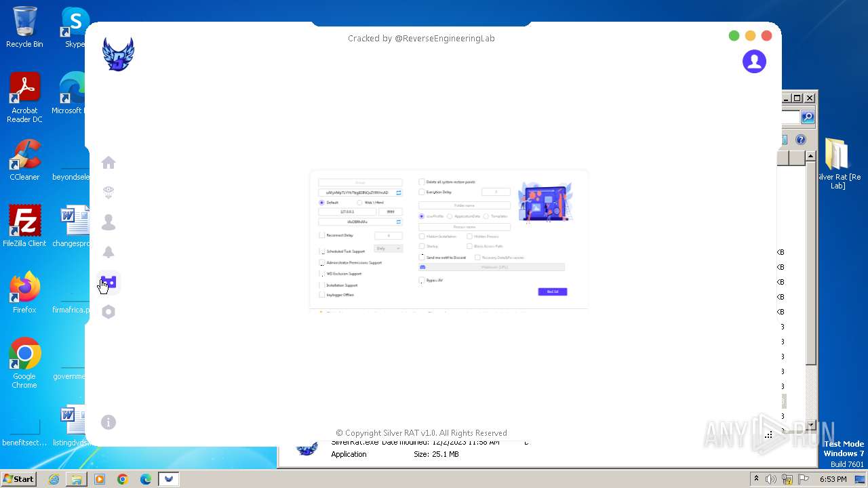Click Copyright Silver RAT v1.0 footer text
This screenshot has height=488, width=868.
(421, 433)
